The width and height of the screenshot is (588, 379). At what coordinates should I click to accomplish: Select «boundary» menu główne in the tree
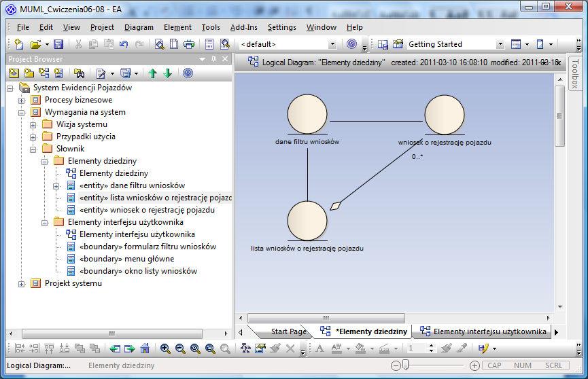126,259
